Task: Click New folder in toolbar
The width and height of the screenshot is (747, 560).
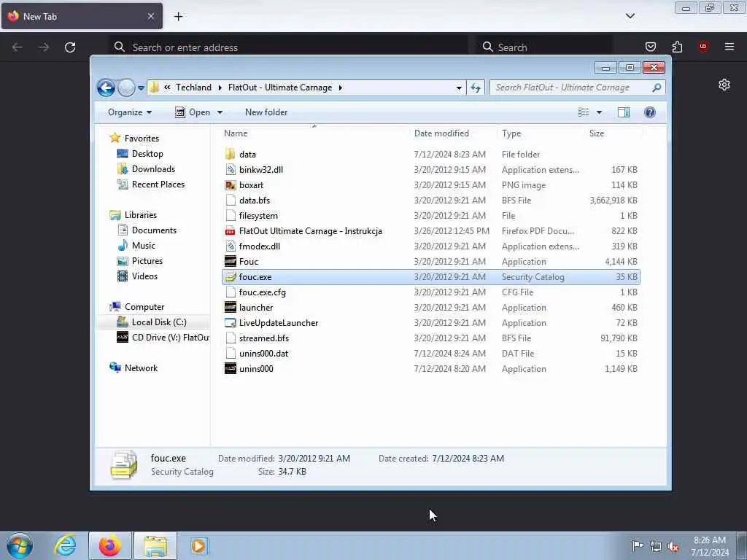Action: (266, 112)
